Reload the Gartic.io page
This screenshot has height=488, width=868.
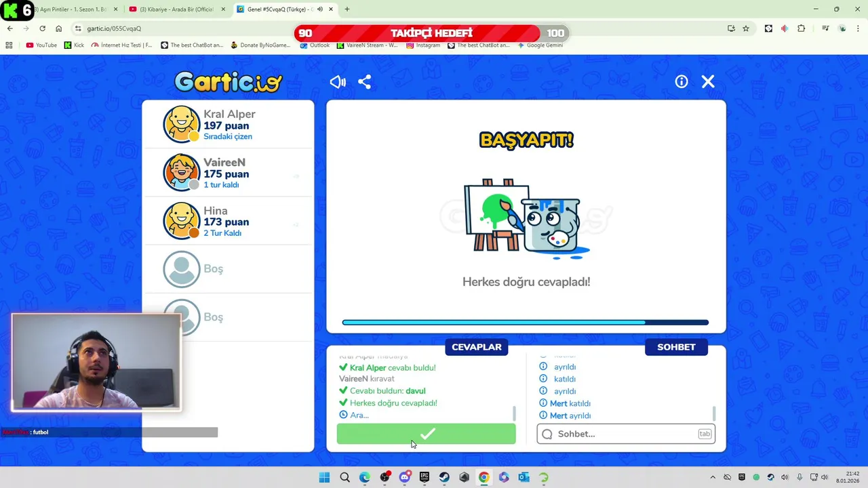tap(42, 28)
